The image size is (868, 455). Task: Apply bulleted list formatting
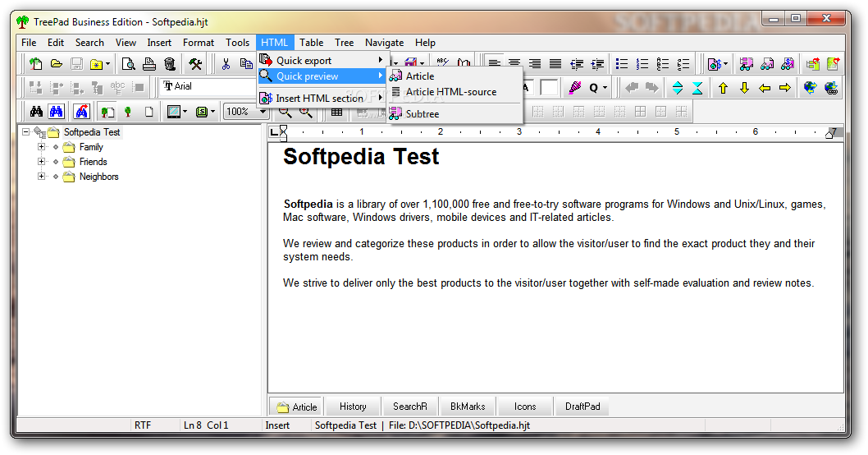tap(622, 64)
